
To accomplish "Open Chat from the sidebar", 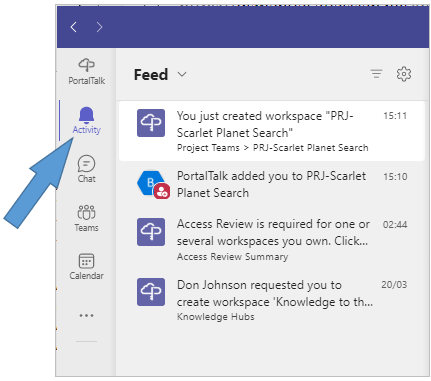I will pos(86,169).
